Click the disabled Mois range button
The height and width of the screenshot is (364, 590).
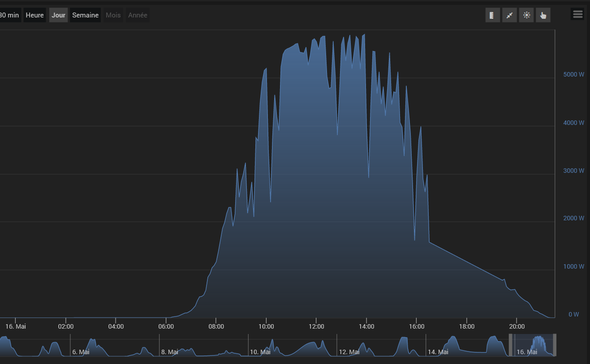[113, 15]
